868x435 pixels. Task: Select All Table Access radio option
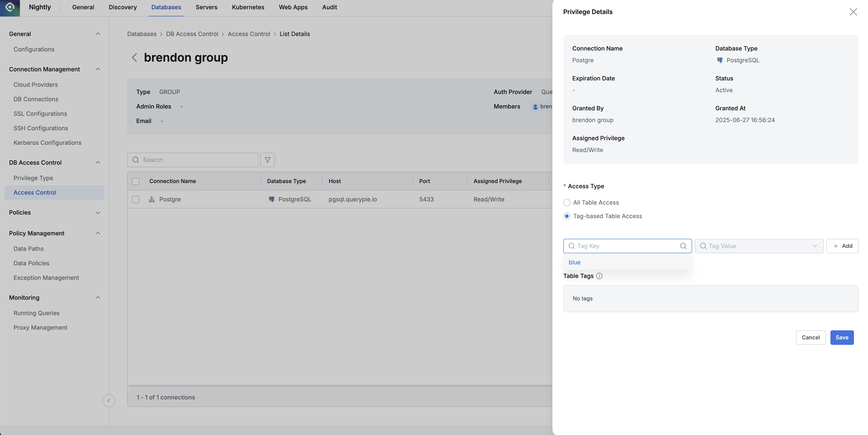click(567, 202)
